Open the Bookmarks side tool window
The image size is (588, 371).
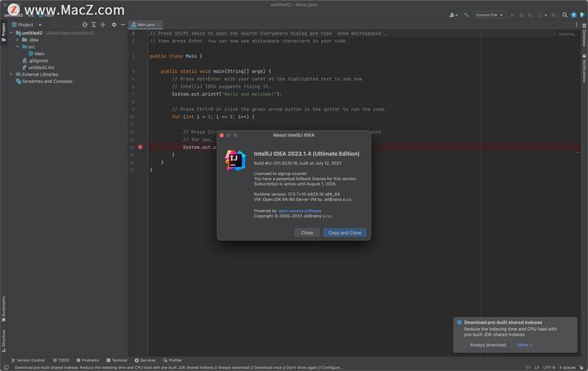[4, 309]
